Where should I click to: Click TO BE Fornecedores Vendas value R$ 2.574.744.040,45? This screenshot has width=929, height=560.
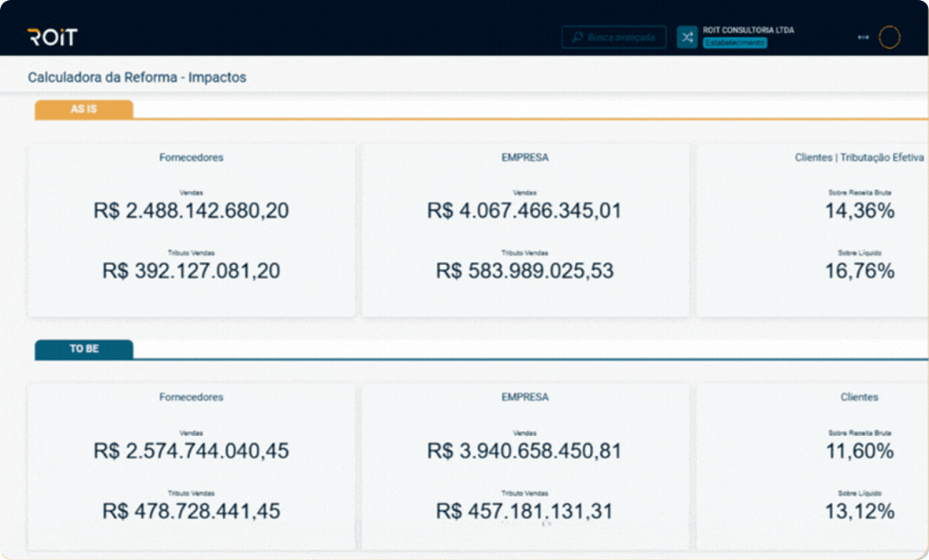point(191,451)
